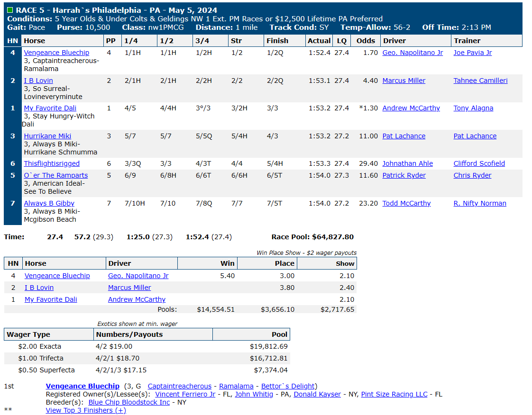The height and width of the screenshot is (415, 532).
Task: Open driver Andrew McCarthy in results table
Action: click(x=411, y=108)
